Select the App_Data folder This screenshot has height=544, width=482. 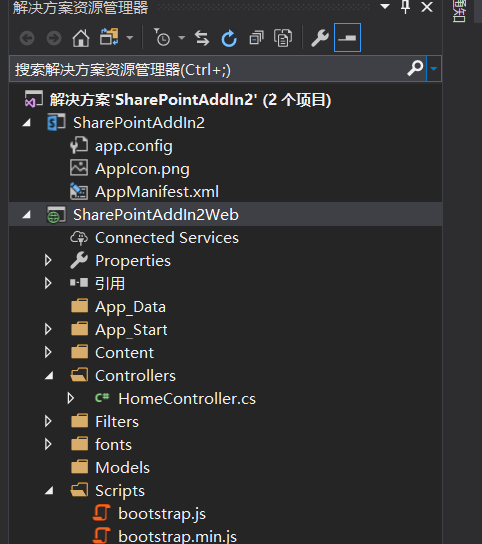pos(130,307)
